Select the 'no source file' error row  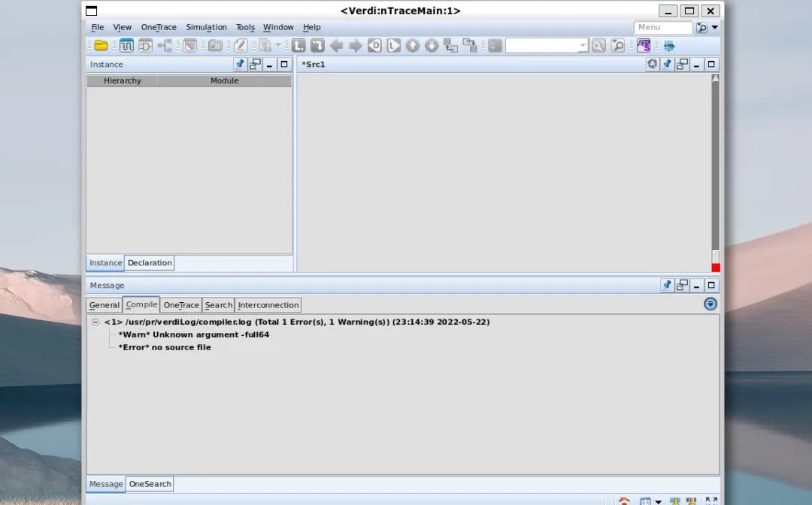pyautogui.click(x=165, y=348)
